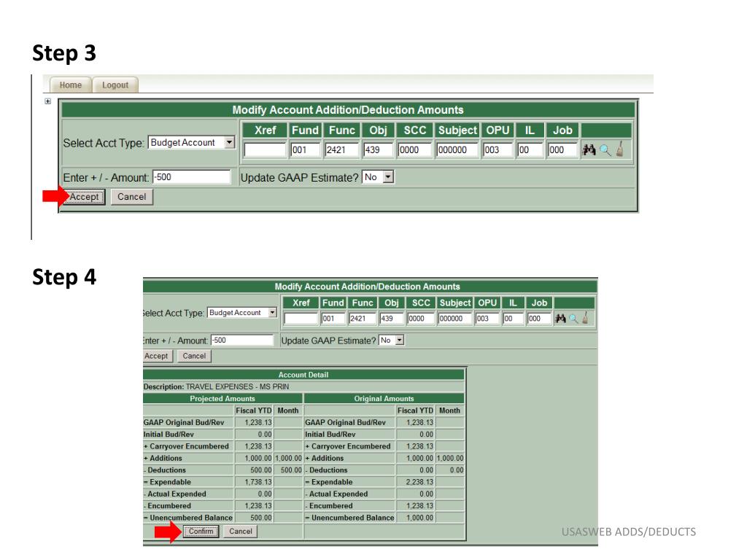The height and width of the screenshot is (560, 747).
Task: Click Cancel next to Accept in Step 4
Action: coord(194,356)
